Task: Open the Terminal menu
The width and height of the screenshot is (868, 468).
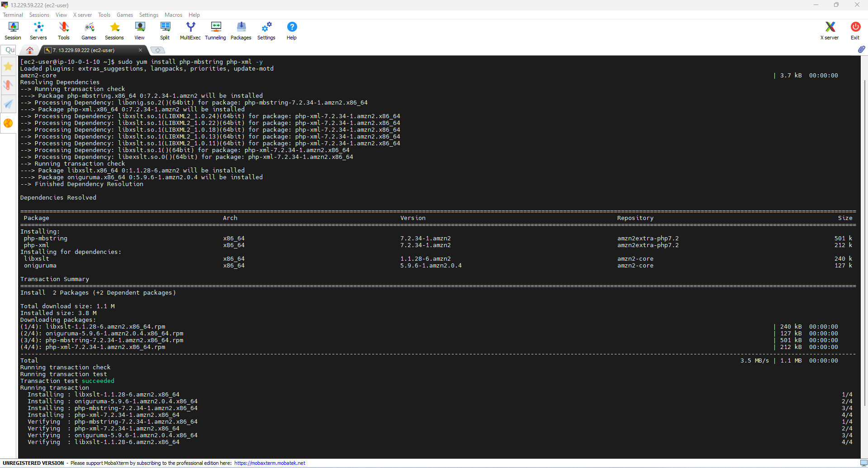Action: (x=13, y=15)
